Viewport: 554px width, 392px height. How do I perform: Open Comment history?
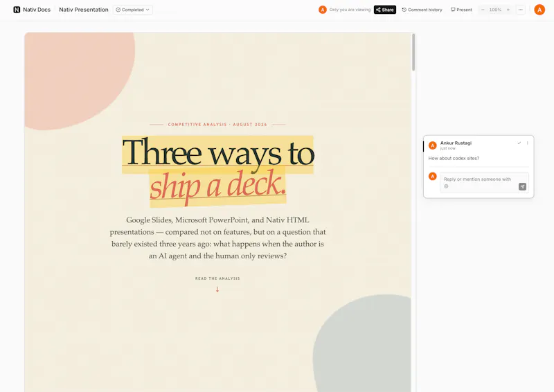click(x=422, y=10)
